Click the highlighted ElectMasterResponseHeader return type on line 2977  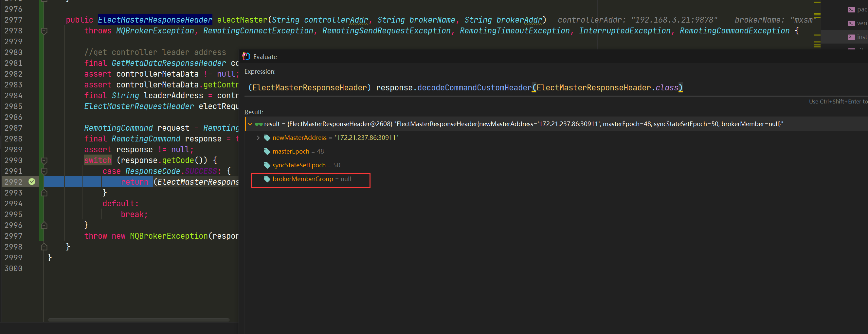155,20
